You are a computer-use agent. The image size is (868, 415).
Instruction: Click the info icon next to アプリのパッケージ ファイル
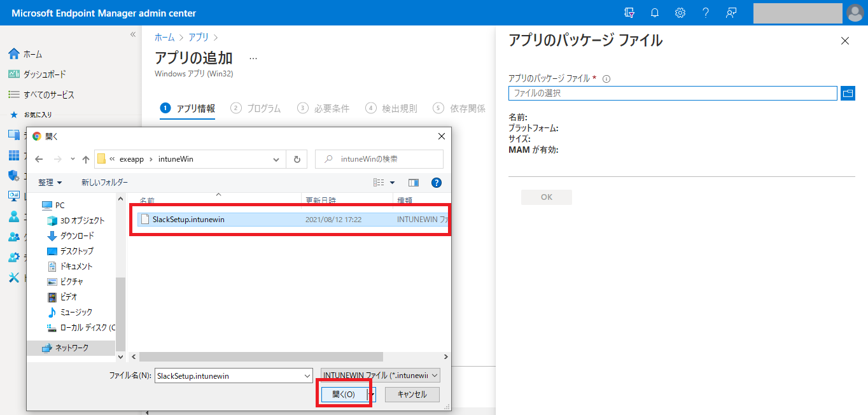606,79
